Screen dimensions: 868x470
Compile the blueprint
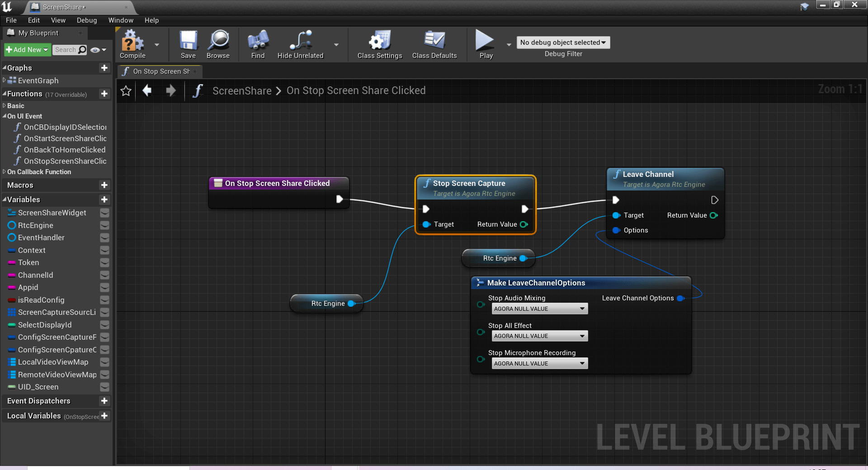tap(132, 44)
